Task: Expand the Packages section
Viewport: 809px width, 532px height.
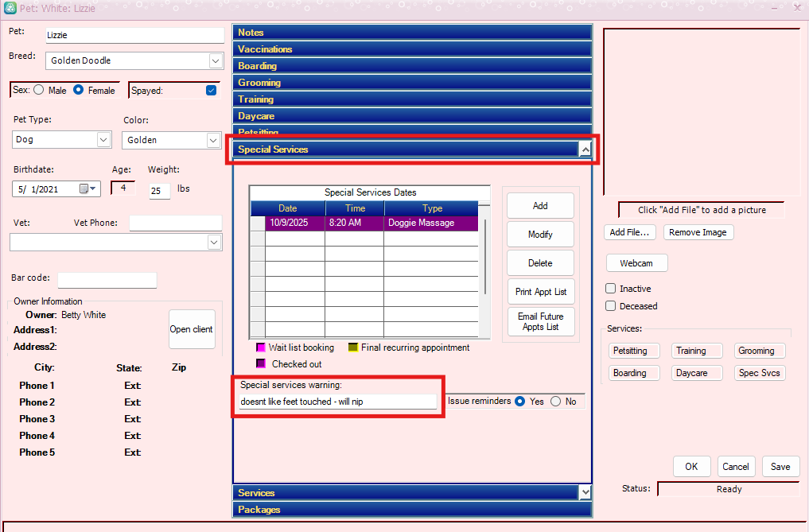Action: tap(412, 510)
